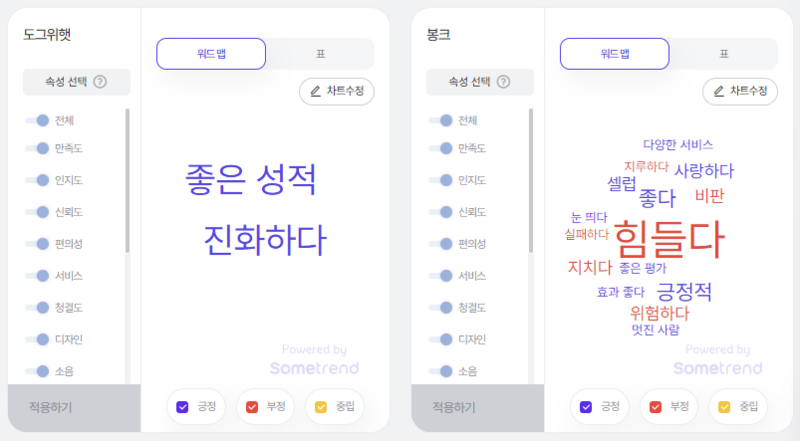800x441 pixels.
Task: Switch to 표 tab in 도그위햇 panel
Action: [x=320, y=54]
